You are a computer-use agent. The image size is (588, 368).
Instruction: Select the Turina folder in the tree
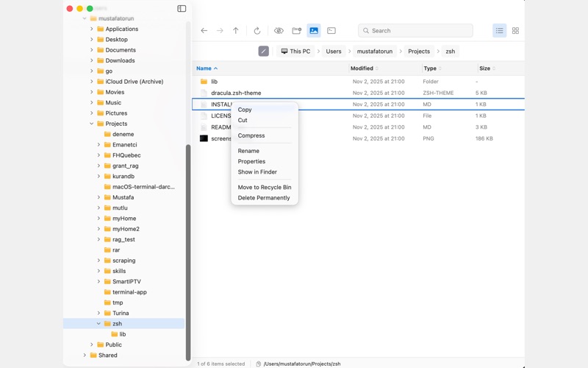pos(121,313)
